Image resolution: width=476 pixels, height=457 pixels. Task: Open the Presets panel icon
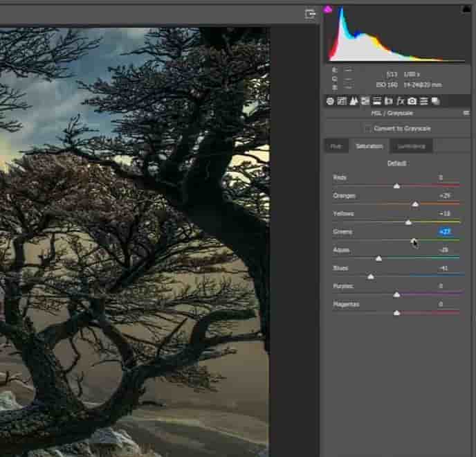tap(424, 101)
